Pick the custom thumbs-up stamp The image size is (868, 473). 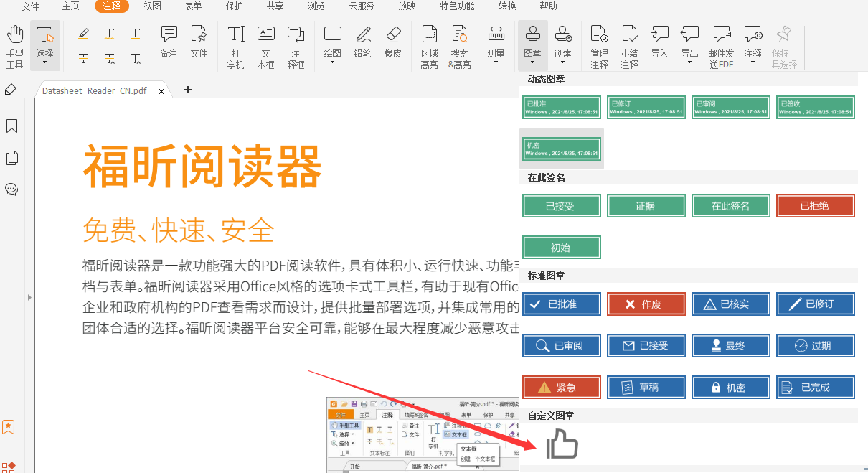(562, 444)
